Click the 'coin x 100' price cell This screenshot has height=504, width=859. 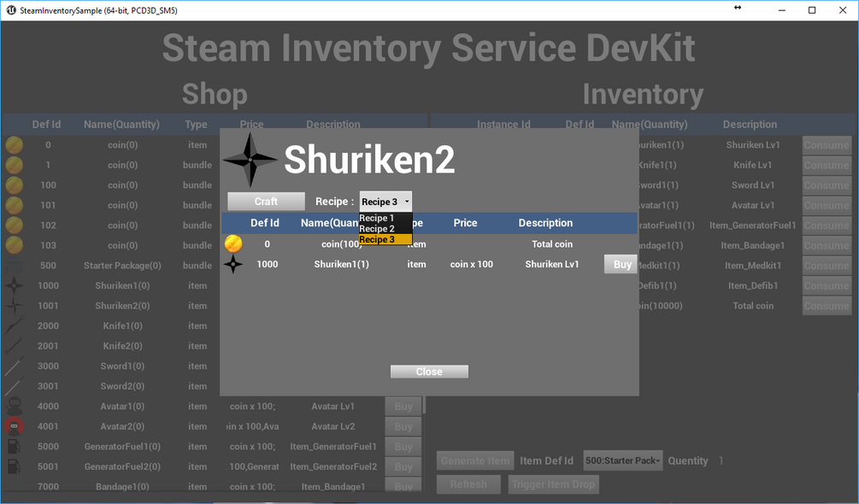coord(472,264)
